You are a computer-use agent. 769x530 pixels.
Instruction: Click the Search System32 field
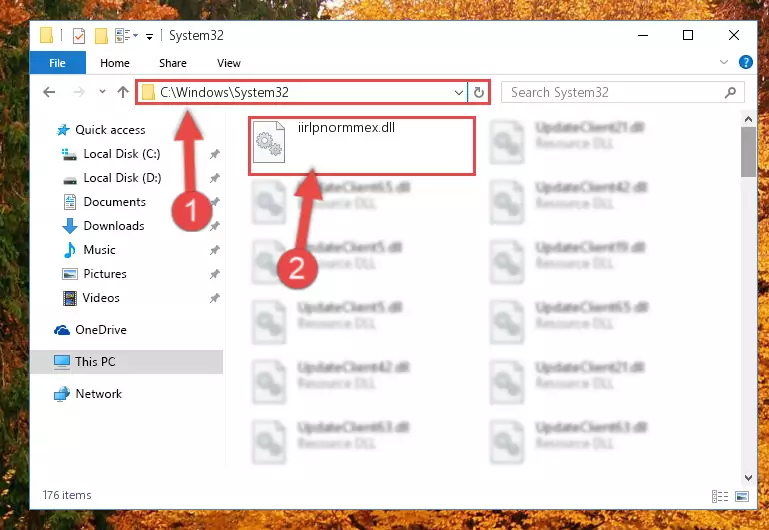coord(623,92)
